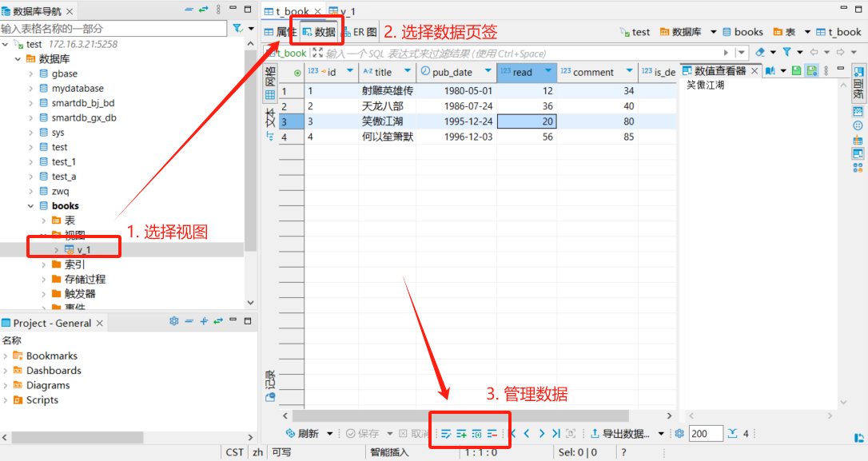
Task: Expand the gbase database node
Action: pos(31,74)
